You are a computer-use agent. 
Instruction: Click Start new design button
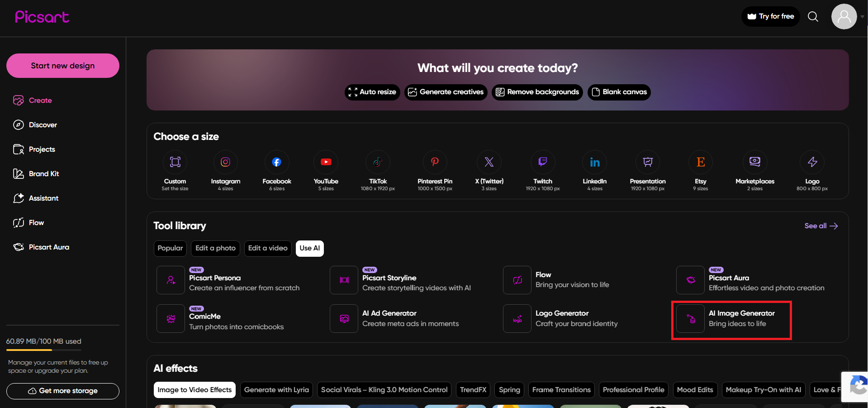click(x=63, y=66)
